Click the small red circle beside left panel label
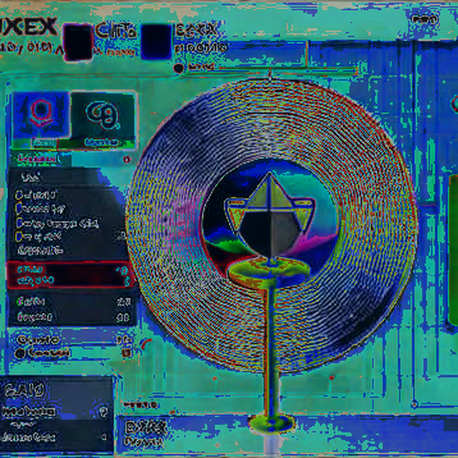Screen dimensions: 458x458 127,159
